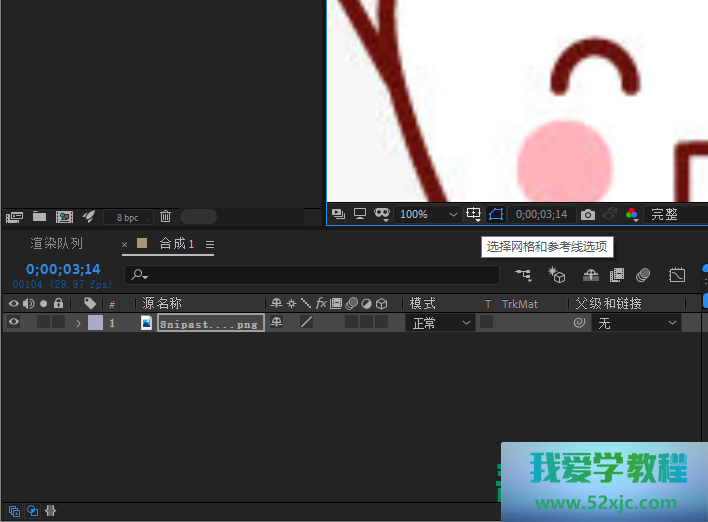Open the 正常 blending mode dropdown
This screenshot has height=522, width=708.
(440, 323)
